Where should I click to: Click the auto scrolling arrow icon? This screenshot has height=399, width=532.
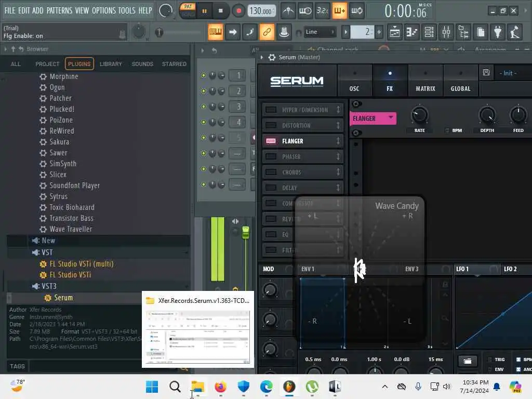click(233, 32)
